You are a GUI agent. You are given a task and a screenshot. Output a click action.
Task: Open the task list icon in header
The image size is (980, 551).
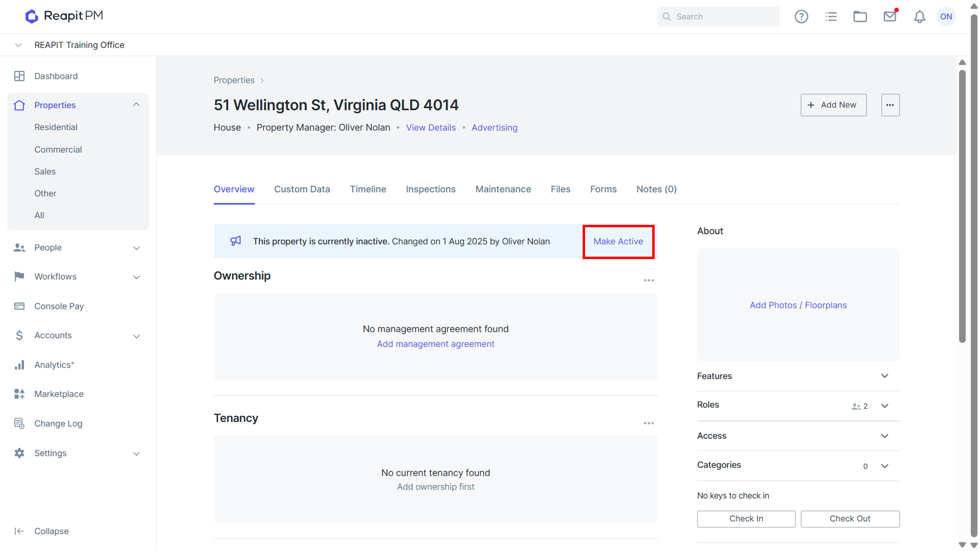tap(831, 17)
